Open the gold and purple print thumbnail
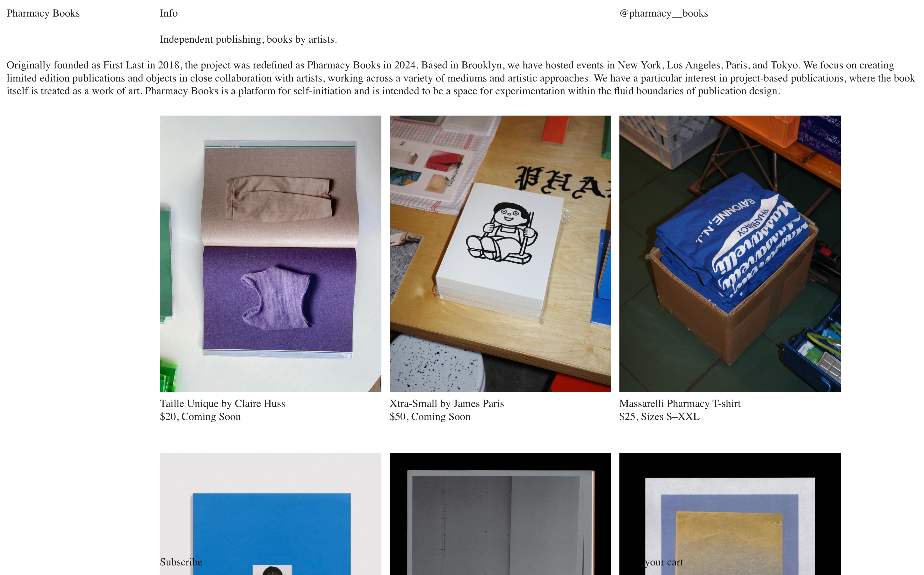Viewport: 924px width, 575px height. click(730, 514)
